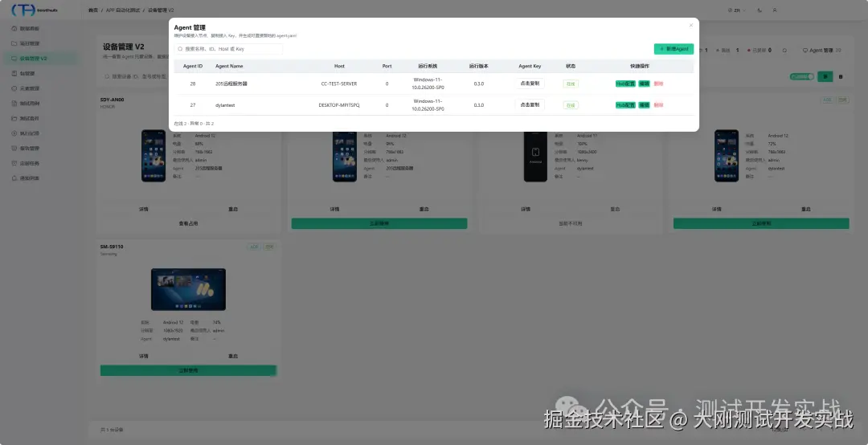The width and height of the screenshot is (868, 445).
Task: Focus the Agent search field in dialog
Action: coord(228,49)
